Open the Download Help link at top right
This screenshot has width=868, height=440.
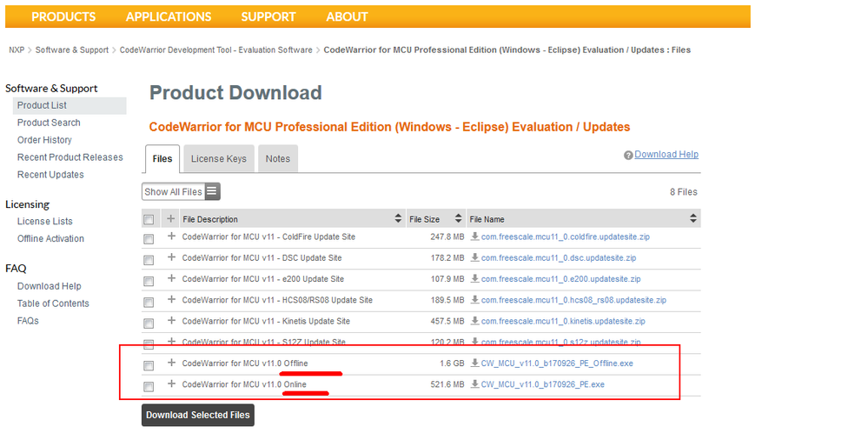666,155
